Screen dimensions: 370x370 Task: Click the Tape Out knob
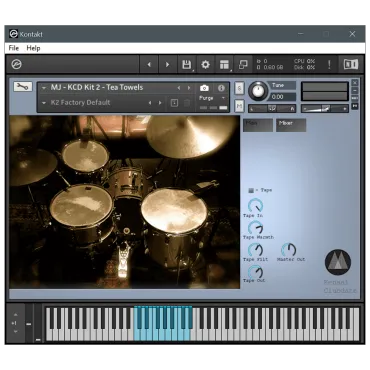pos(256,271)
